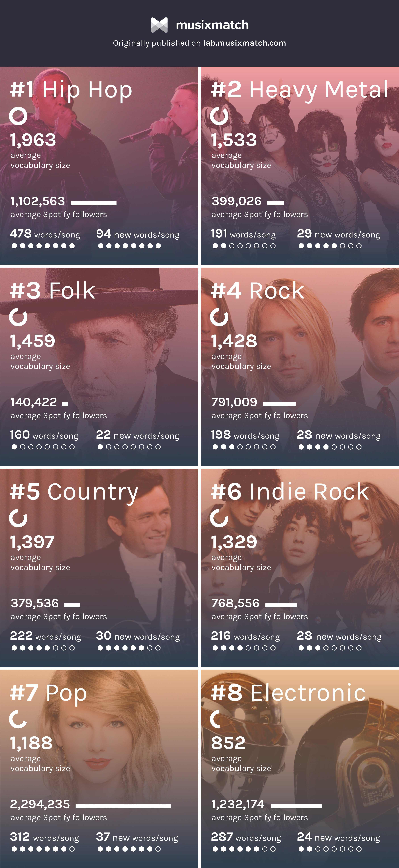Click the first dot under Heavy Metal new words/song
Viewport: 399px width, 868px height.
pyautogui.click(x=301, y=246)
